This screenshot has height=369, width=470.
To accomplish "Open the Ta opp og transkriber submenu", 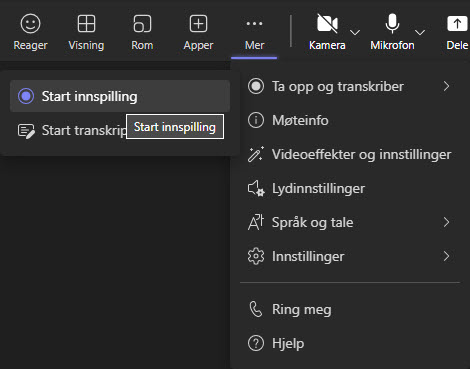I will click(350, 86).
